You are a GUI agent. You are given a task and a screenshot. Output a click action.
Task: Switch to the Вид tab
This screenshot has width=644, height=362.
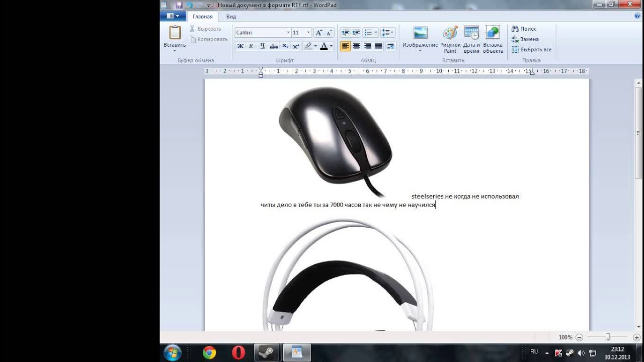pyautogui.click(x=231, y=17)
